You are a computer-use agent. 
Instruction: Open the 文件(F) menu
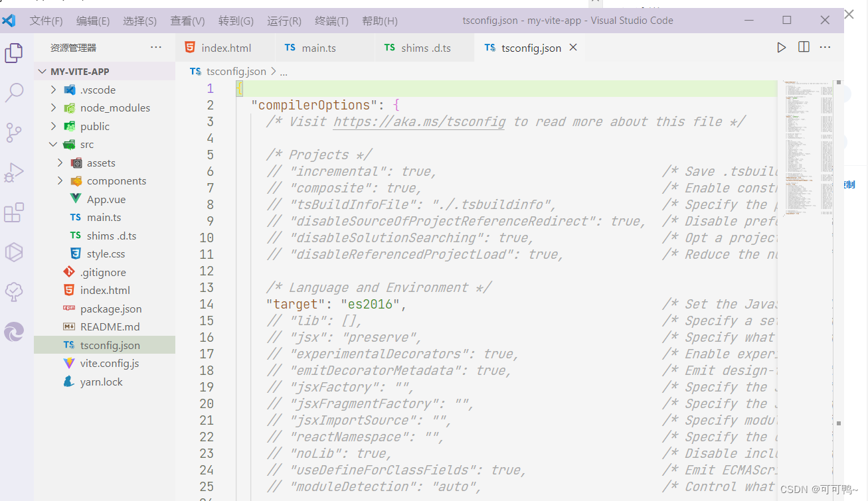click(x=46, y=21)
